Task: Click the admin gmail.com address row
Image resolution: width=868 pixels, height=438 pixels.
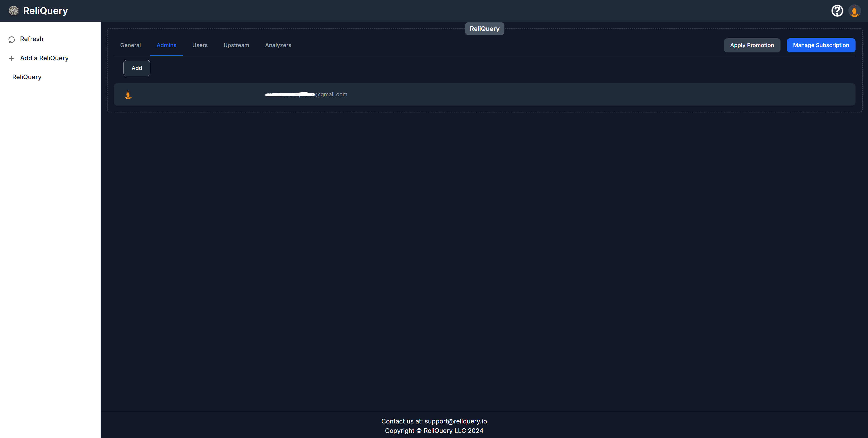Action: tap(306, 94)
